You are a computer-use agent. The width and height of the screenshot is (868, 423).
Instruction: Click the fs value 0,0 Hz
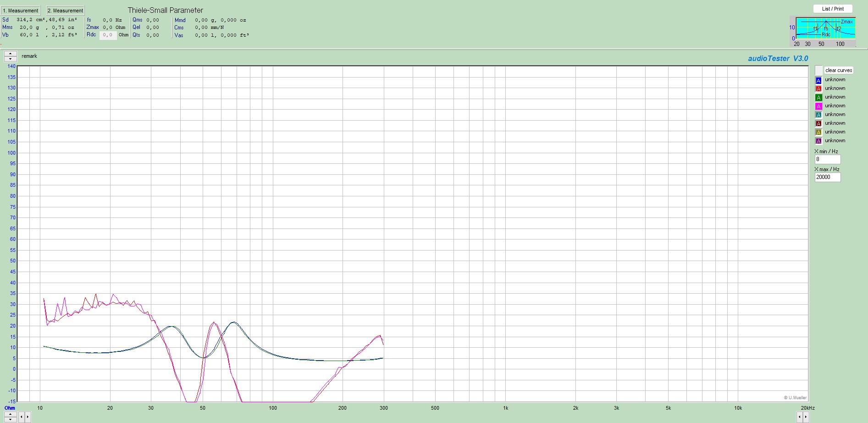112,20
